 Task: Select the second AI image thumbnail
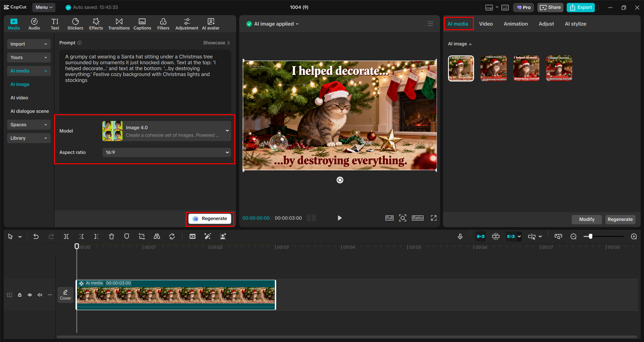493,68
